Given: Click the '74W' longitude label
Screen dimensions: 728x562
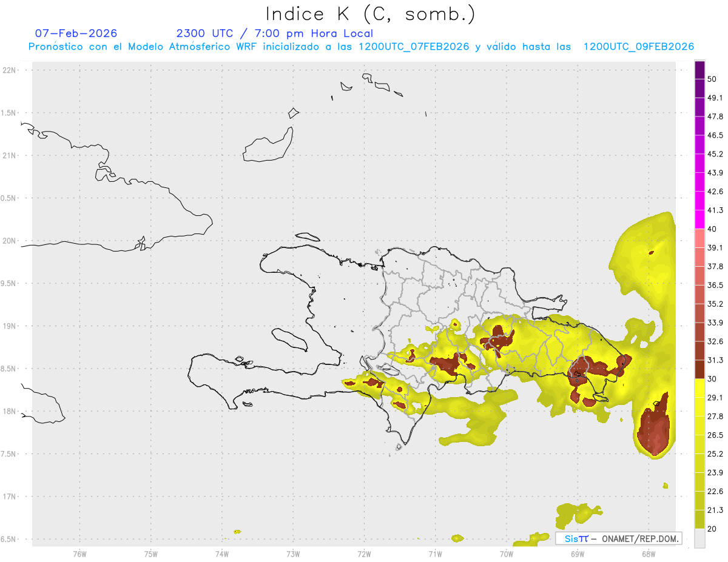Looking at the screenshot, I should tap(222, 553).
